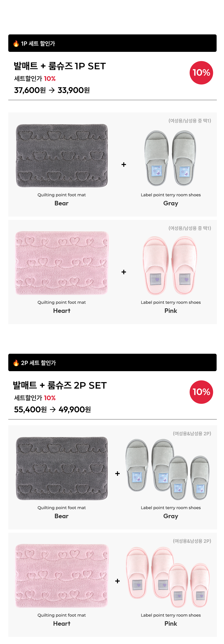Click the red 10% badge for 2P SET
The height and width of the screenshot is (644, 224).
pyautogui.click(x=201, y=392)
